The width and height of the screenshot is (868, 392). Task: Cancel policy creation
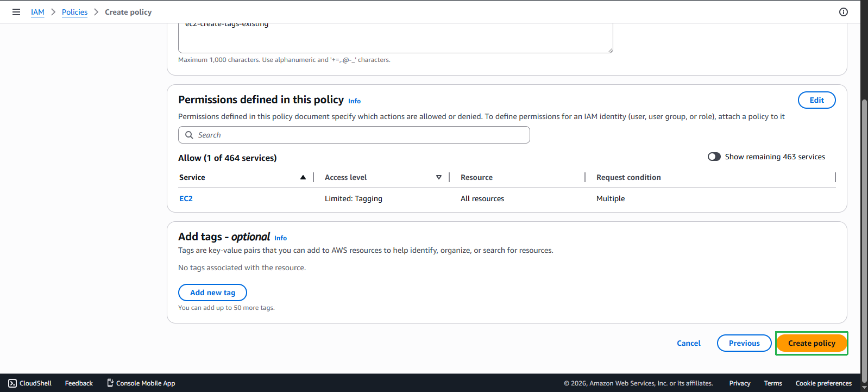coord(689,343)
